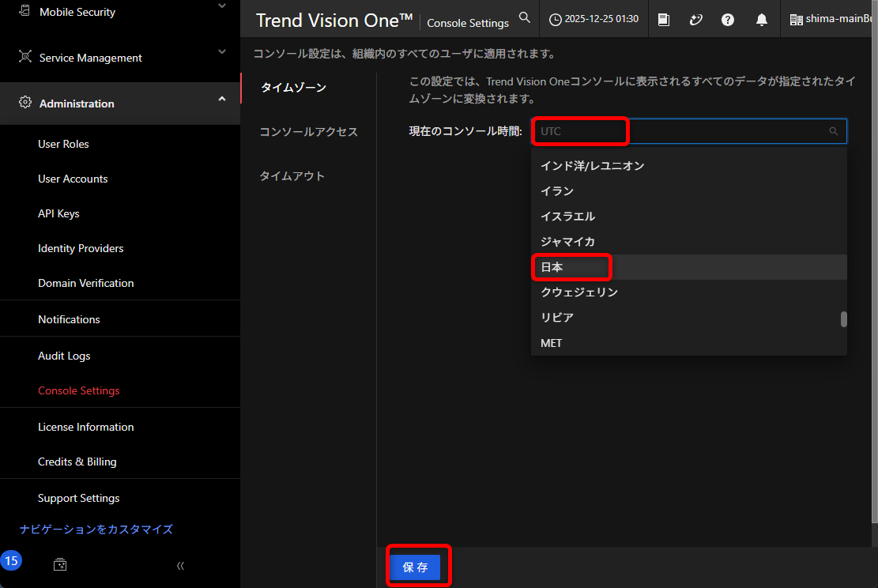This screenshot has width=878, height=588.
Task: Open Identity Providers menu item
Action: pyautogui.click(x=81, y=248)
